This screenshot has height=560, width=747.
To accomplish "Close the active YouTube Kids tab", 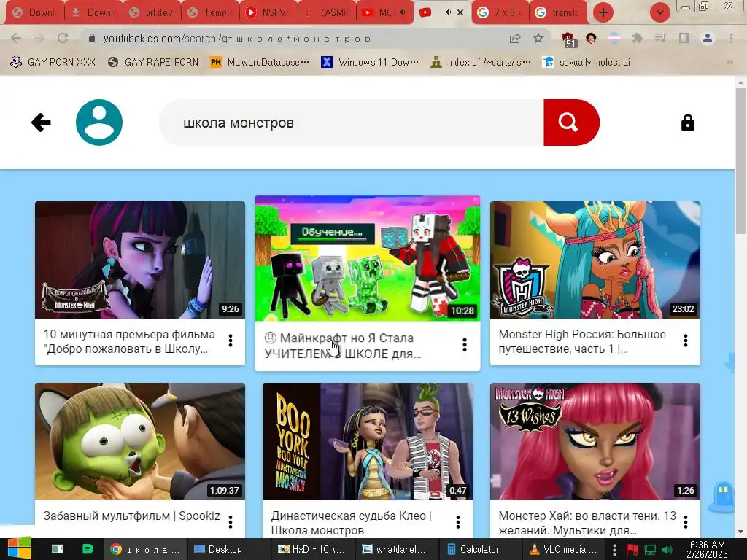I will (460, 12).
